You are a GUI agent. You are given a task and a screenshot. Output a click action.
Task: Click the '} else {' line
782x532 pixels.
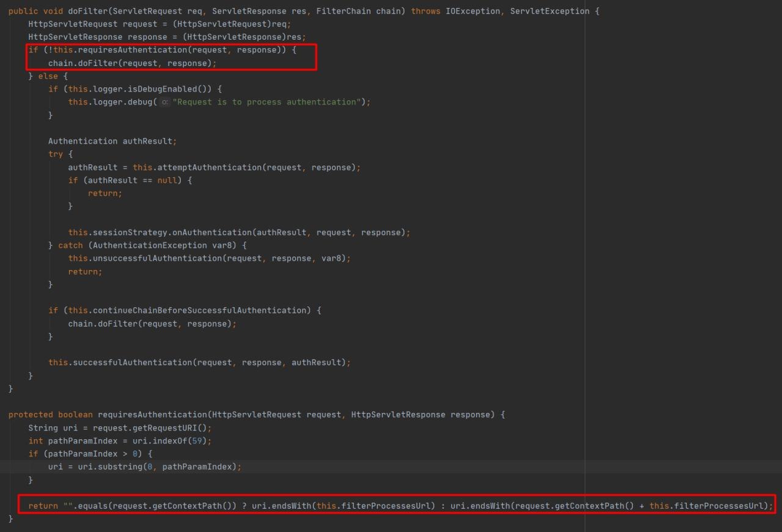[x=48, y=76]
